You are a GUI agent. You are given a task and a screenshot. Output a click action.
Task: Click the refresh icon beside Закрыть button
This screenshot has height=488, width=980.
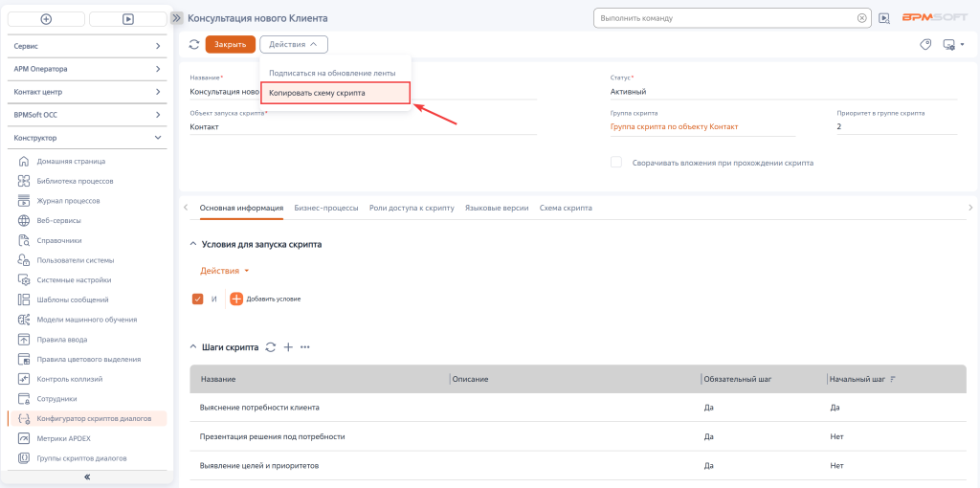point(194,44)
